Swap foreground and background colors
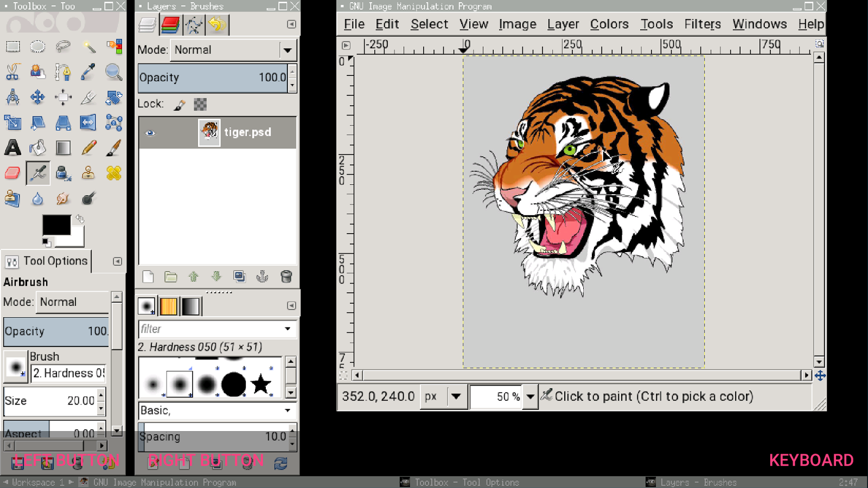 pyautogui.click(x=80, y=219)
